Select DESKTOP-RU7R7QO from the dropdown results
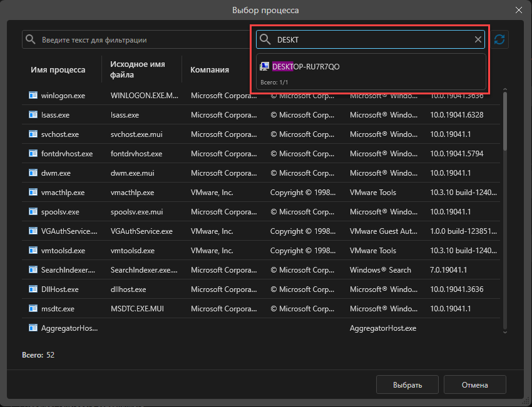532x407 pixels. click(307, 66)
